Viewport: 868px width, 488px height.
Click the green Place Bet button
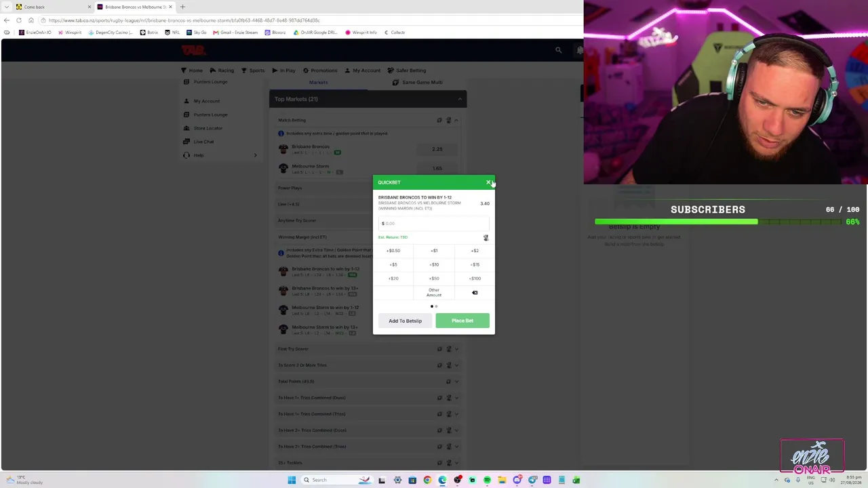click(x=462, y=321)
